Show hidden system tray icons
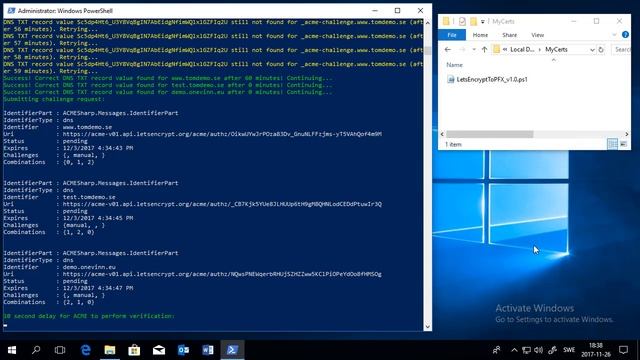The width and height of the screenshot is (640, 360). (x=514, y=350)
